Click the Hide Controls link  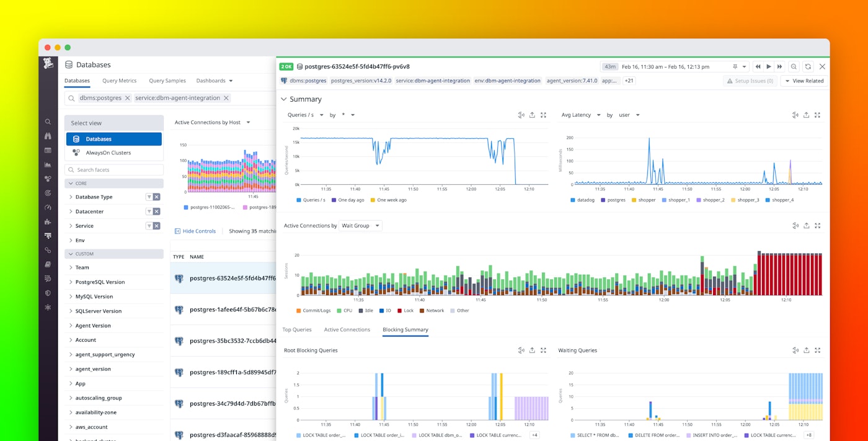point(196,231)
